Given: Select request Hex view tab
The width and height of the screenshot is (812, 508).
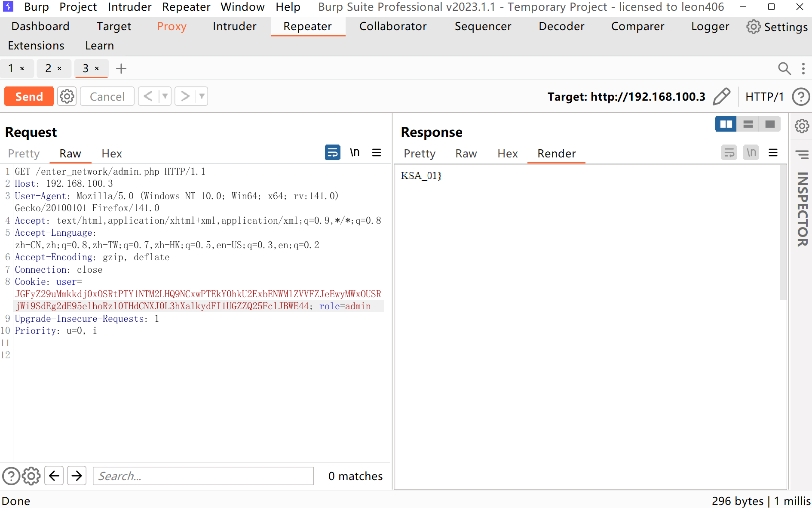Looking at the screenshot, I should (112, 154).
